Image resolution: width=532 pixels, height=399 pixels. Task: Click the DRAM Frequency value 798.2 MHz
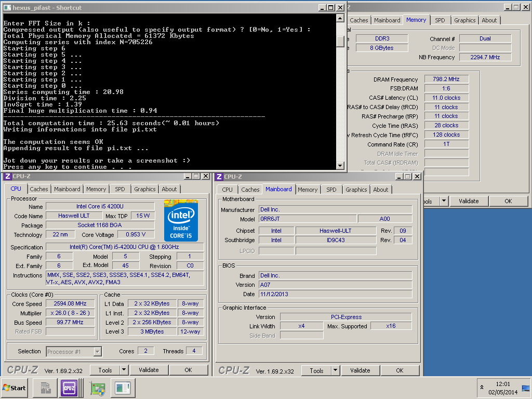pos(446,79)
